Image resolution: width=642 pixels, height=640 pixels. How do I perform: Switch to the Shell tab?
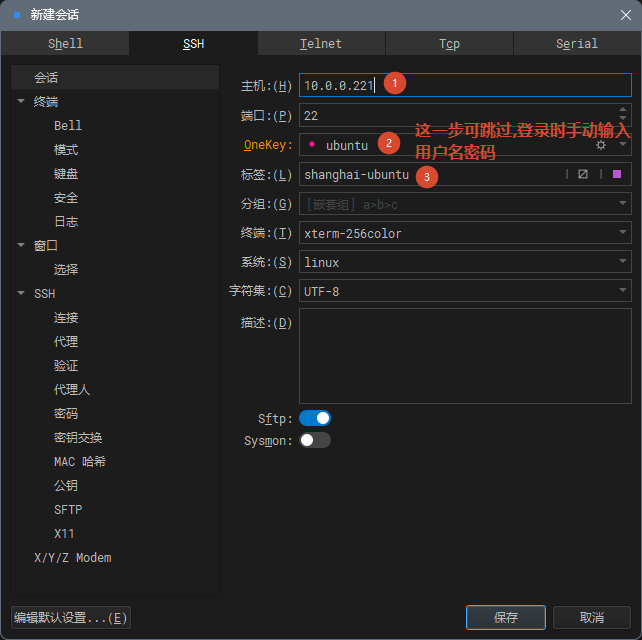(65, 43)
